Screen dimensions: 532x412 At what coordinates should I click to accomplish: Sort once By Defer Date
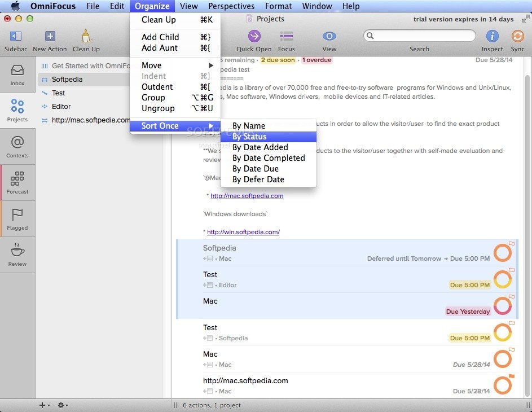(269, 179)
